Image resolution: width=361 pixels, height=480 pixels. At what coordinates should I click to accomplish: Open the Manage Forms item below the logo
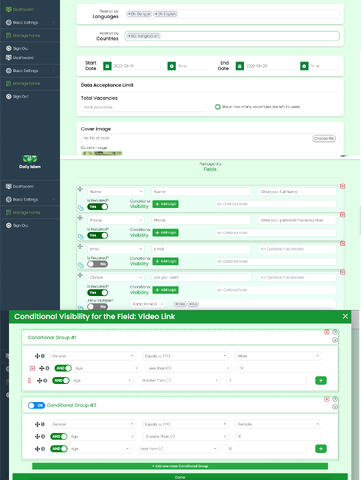(23, 212)
